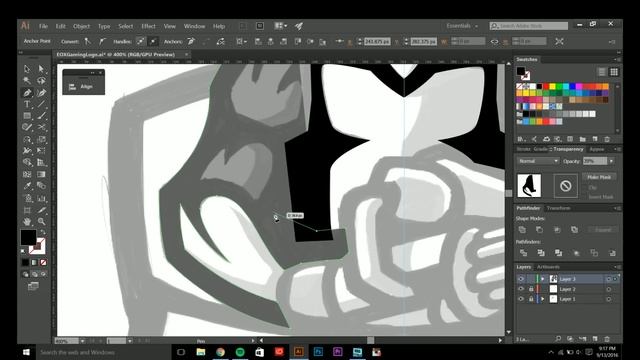
Task: Open the Swatches panel options menu
Action: (x=617, y=60)
